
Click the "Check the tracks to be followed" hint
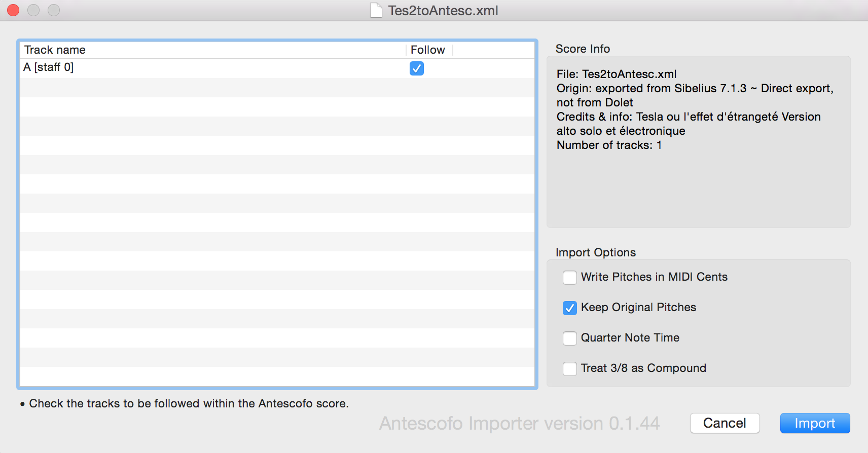point(189,403)
